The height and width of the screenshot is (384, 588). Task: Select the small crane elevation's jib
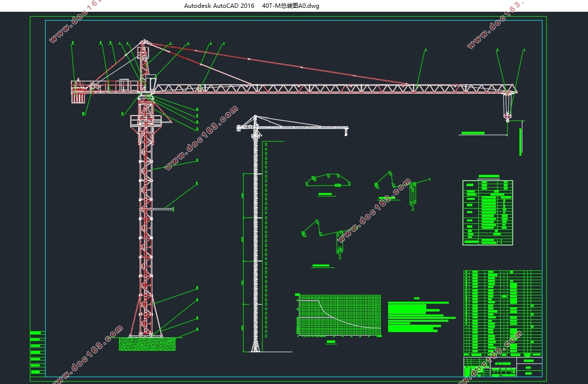point(303,127)
